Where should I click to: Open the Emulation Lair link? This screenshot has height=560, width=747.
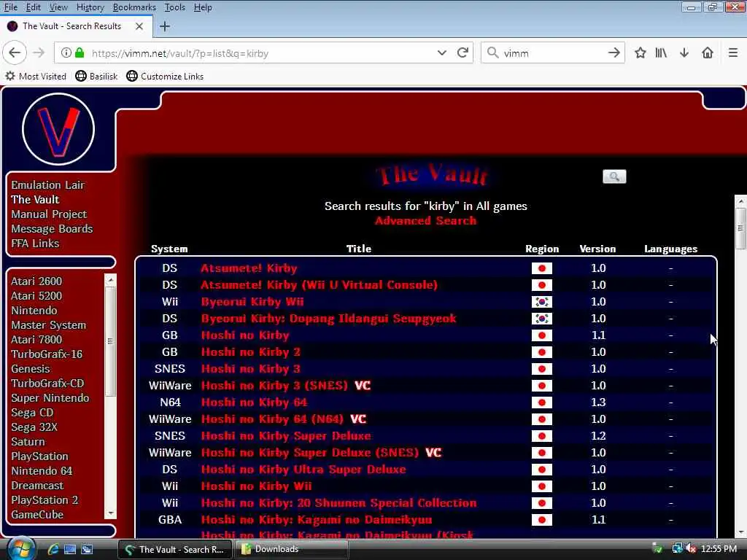(47, 184)
